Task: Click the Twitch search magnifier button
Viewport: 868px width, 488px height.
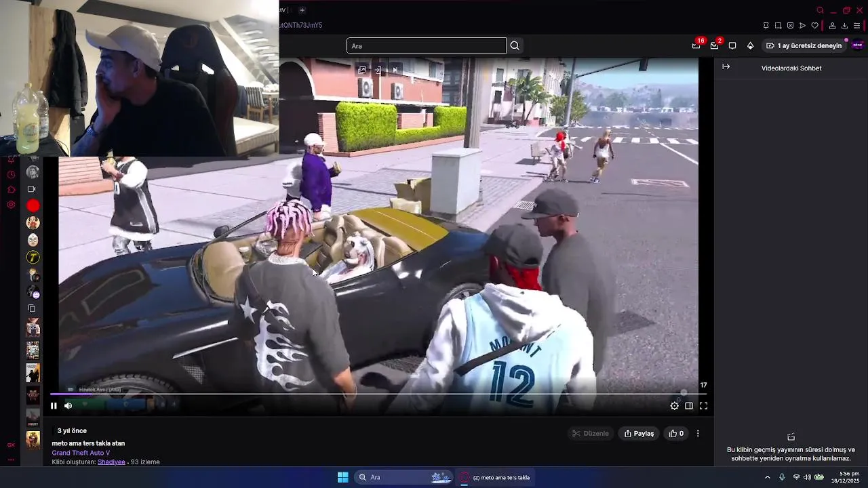Action: pos(515,45)
